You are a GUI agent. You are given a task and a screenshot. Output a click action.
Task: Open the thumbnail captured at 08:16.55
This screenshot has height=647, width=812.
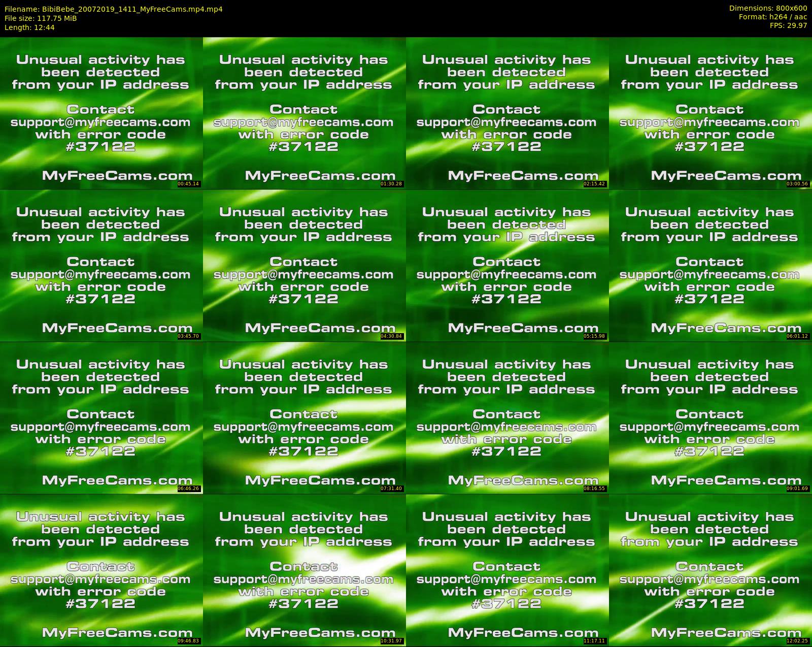(507, 417)
